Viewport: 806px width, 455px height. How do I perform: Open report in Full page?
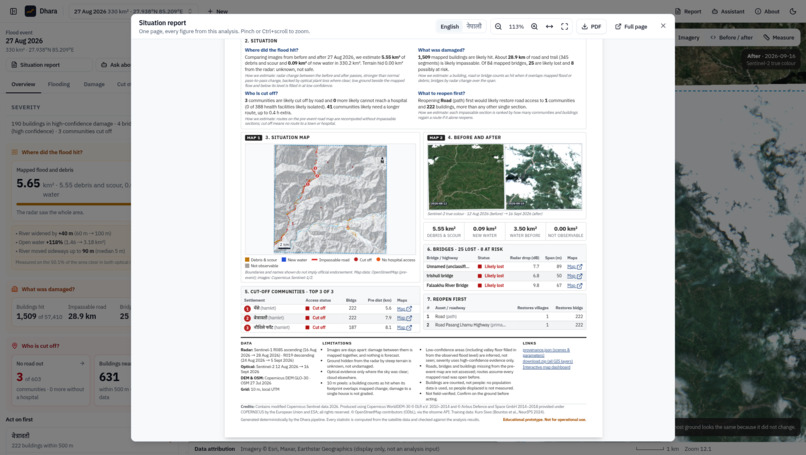tap(631, 26)
